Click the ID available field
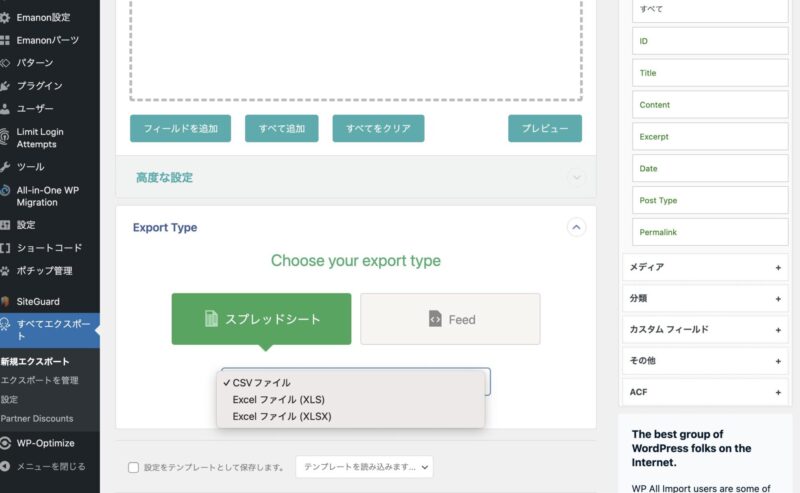800x493 pixels. click(710, 41)
